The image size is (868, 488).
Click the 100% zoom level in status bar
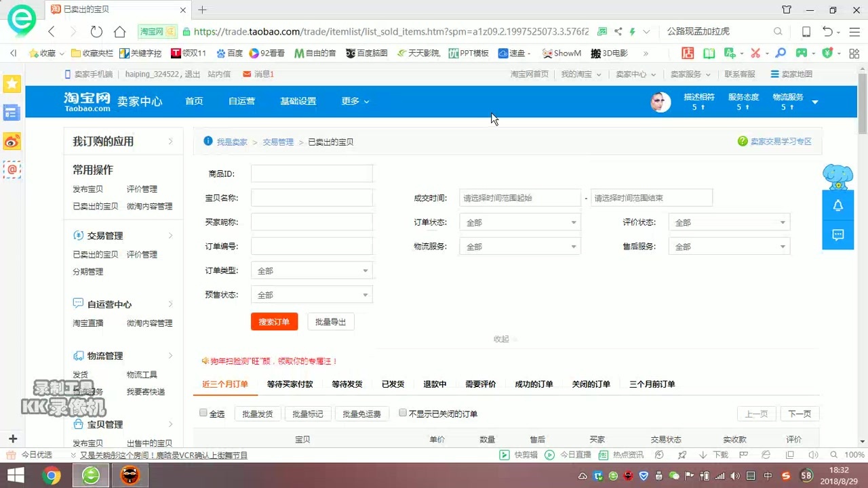point(854,455)
